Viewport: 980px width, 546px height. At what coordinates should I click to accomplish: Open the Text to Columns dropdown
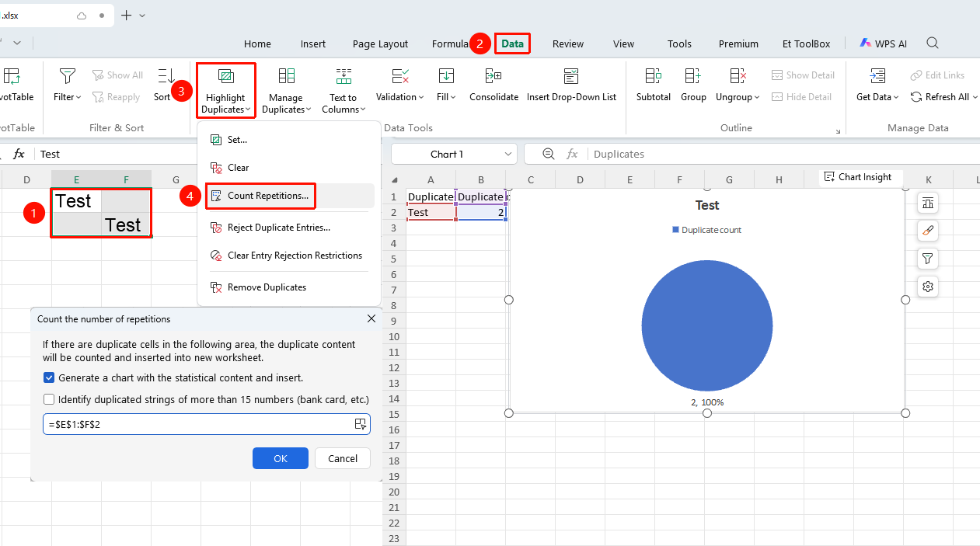pos(363,110)
